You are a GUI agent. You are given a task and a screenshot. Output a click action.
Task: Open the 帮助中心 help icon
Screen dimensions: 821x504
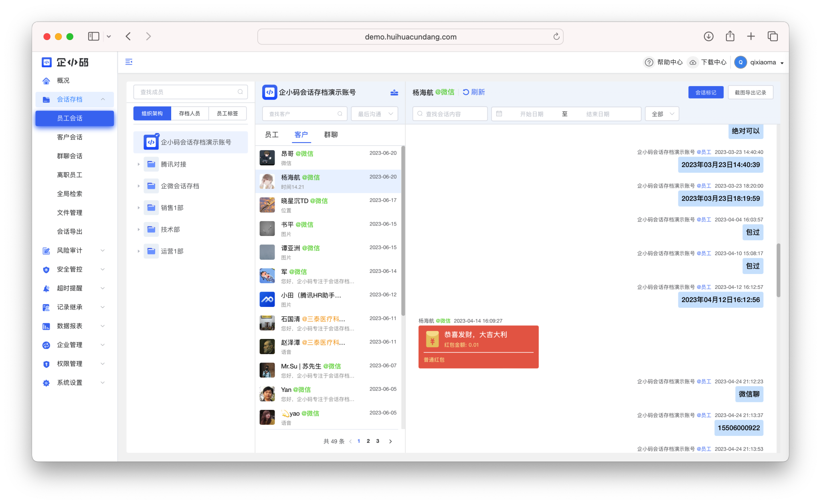649,62
